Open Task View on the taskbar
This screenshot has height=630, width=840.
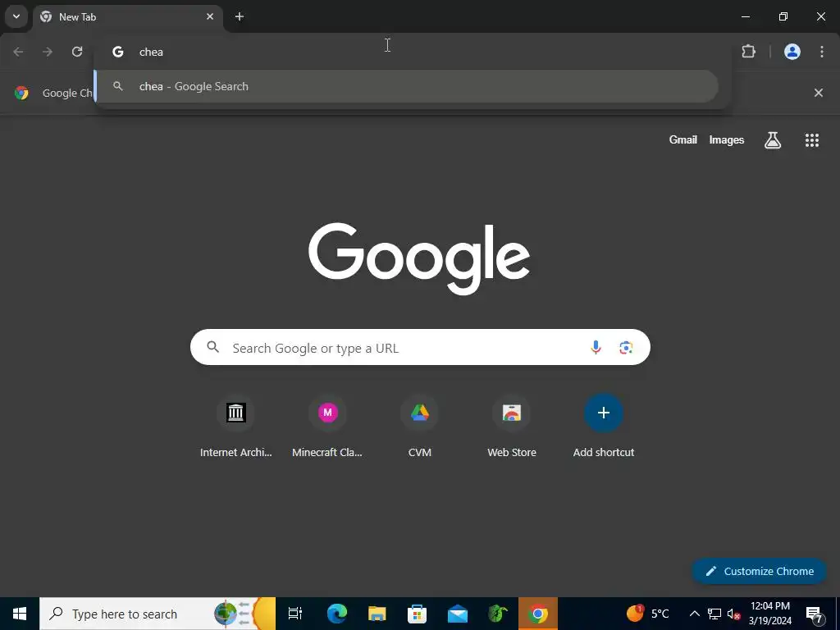295,614
